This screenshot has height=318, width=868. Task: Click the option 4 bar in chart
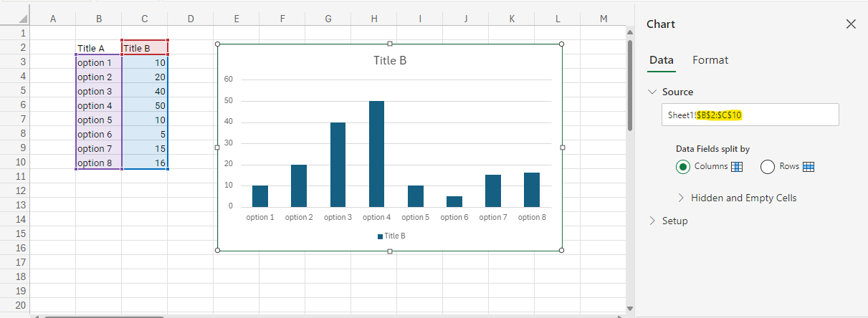tap(376, 154)
